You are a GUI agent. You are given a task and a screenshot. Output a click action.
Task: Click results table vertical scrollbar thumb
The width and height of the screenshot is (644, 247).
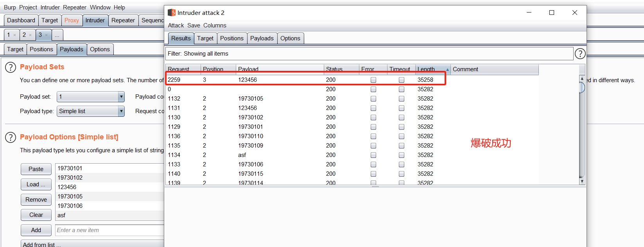(582, 87)
